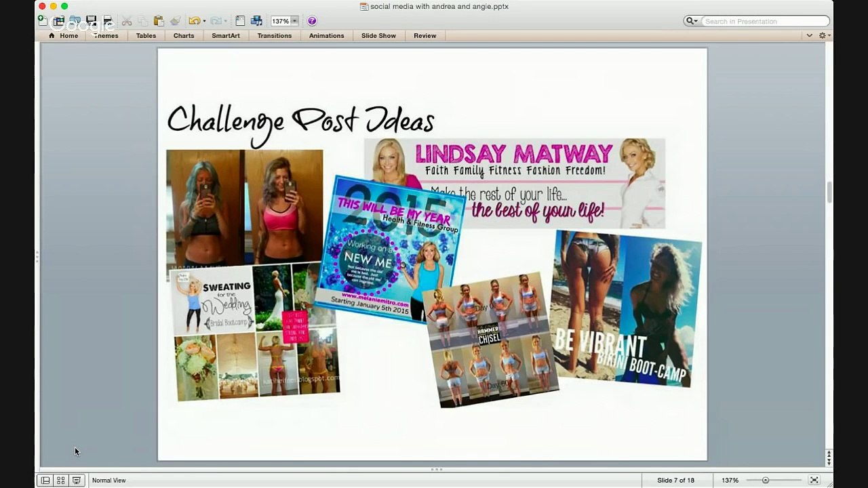The height and width of the screenshot is (488, 868).
Task: Open ribbon preferences gear menu
Action: [x=824, y=36]
